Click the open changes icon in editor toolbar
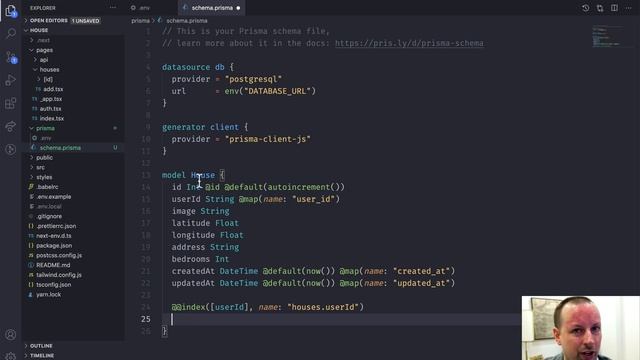The width and height of the screenshot is (640, 360). tap(600, 8)
